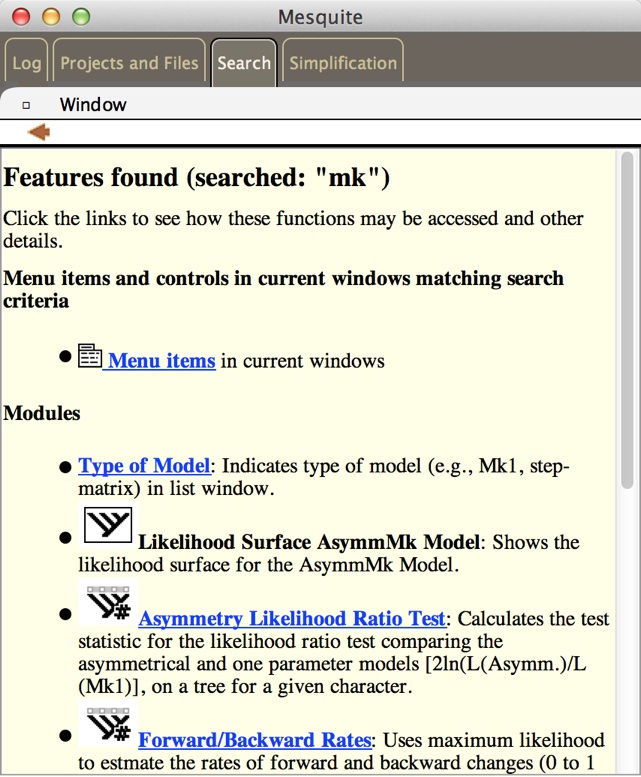Zoom the window using the green button
The image size is (641, 777).
tap(80, 17)
